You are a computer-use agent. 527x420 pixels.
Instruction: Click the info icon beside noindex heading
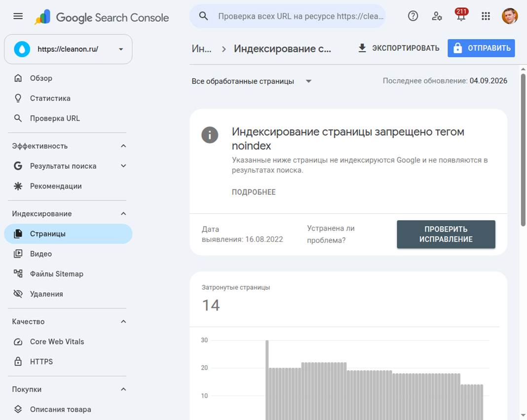click(x=210, y=135)
